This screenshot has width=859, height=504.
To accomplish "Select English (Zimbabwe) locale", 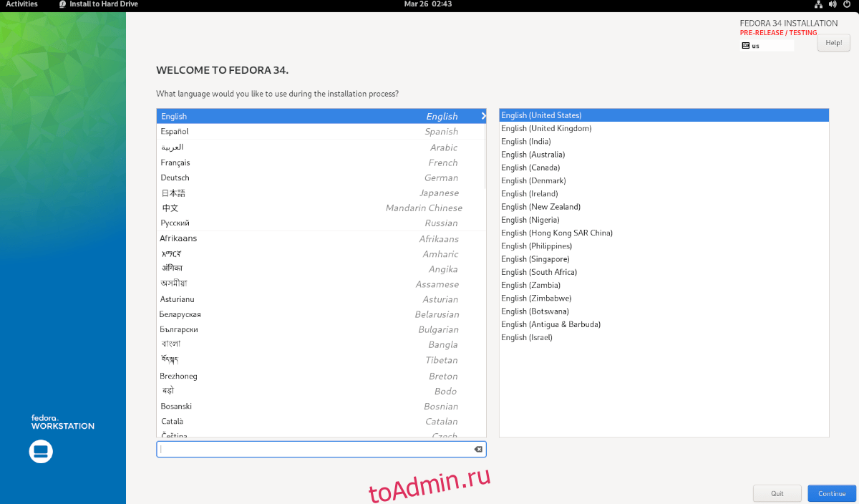I will click(664, 298).
